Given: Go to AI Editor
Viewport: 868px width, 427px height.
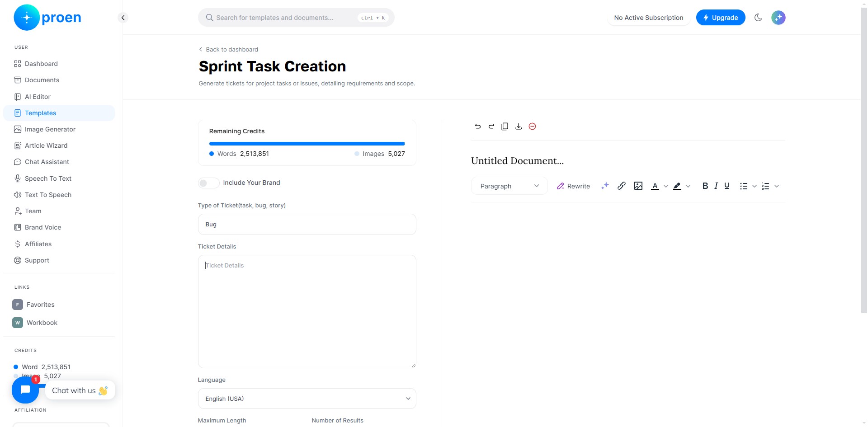Looking at the screenshot, I should tap(59, 97).
